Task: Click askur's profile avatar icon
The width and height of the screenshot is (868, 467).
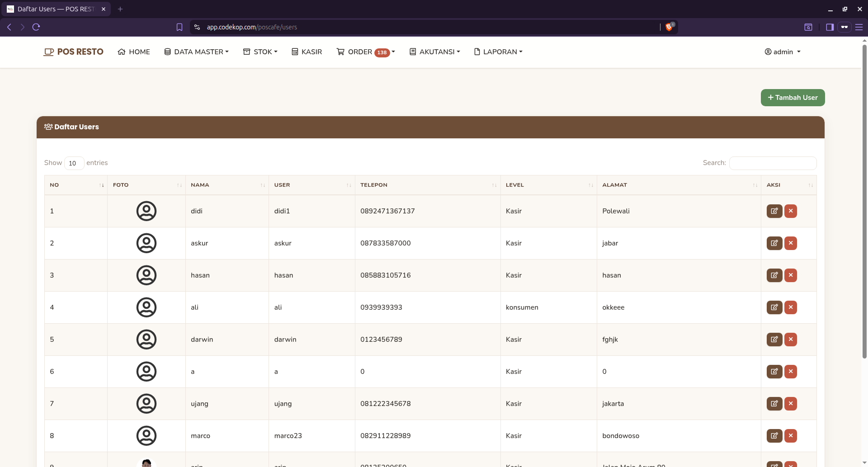Action: tap(146, 243)
